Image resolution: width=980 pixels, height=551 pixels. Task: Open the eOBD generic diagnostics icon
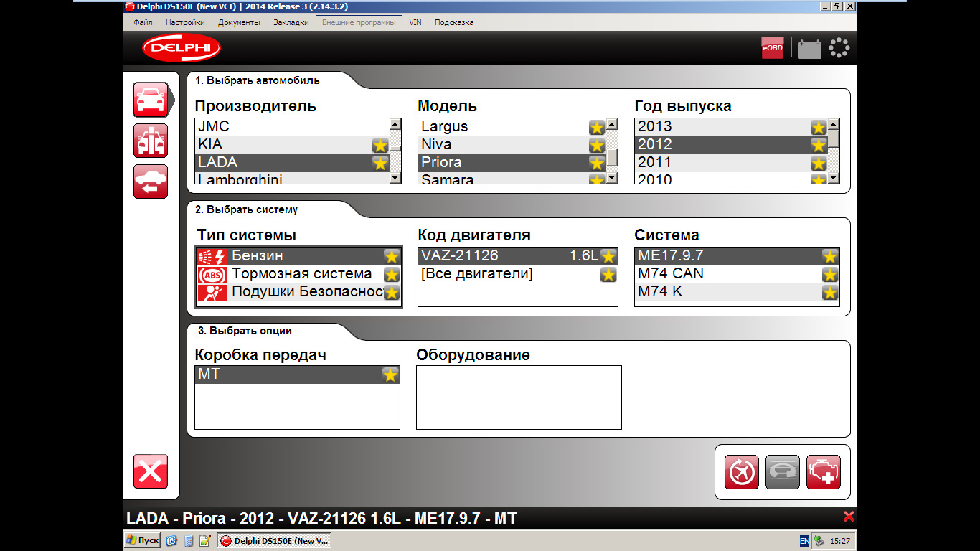click(773, 48)
